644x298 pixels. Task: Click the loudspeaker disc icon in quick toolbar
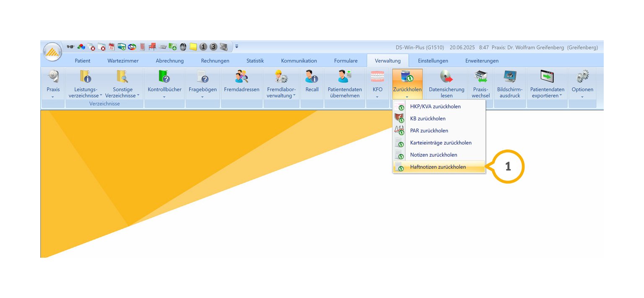coord(183,47)
